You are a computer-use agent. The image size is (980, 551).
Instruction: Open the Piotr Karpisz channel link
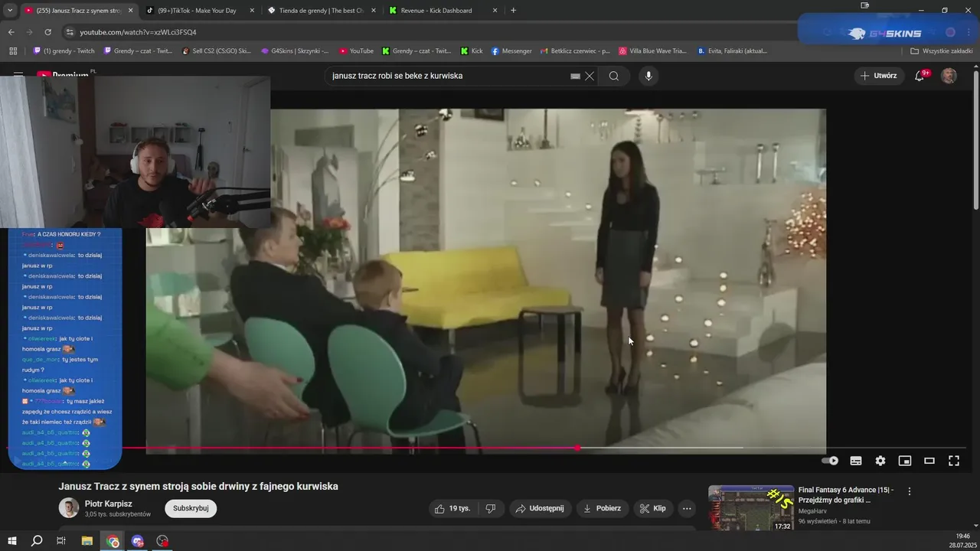pyautogui.click(x=107, y=504)
